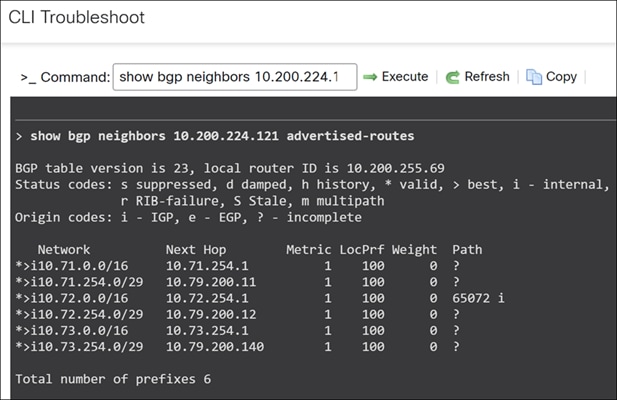Click the green Execute arrow icon
The image size is (617, 400).
click(x=370, y=77)
